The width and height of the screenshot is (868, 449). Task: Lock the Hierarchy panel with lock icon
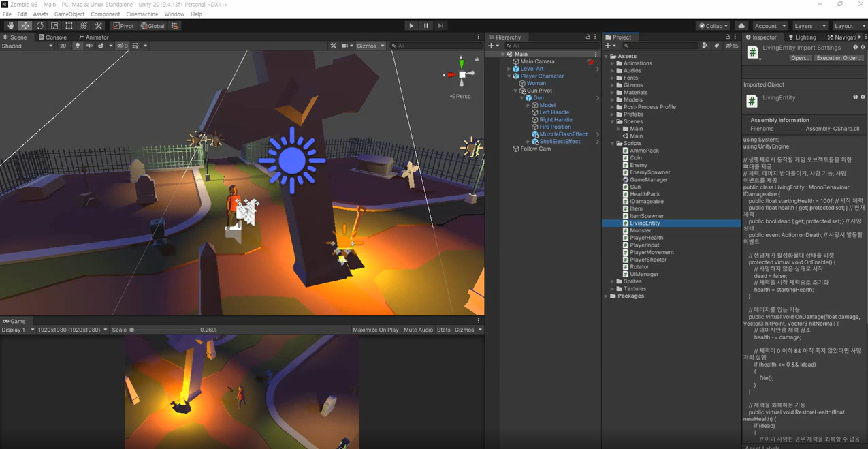pos(588,37)
